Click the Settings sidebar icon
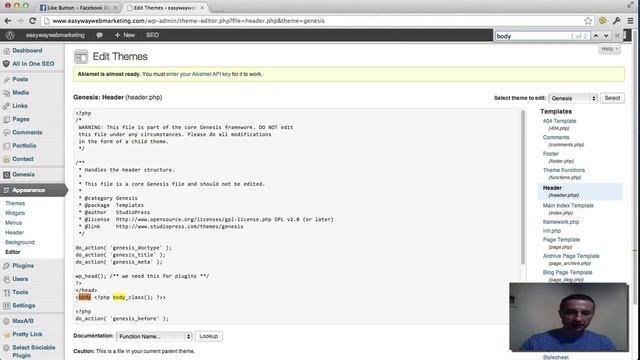The width and height of the screenshot is (640, 360). pyautogui.click(x=6, y=306)
